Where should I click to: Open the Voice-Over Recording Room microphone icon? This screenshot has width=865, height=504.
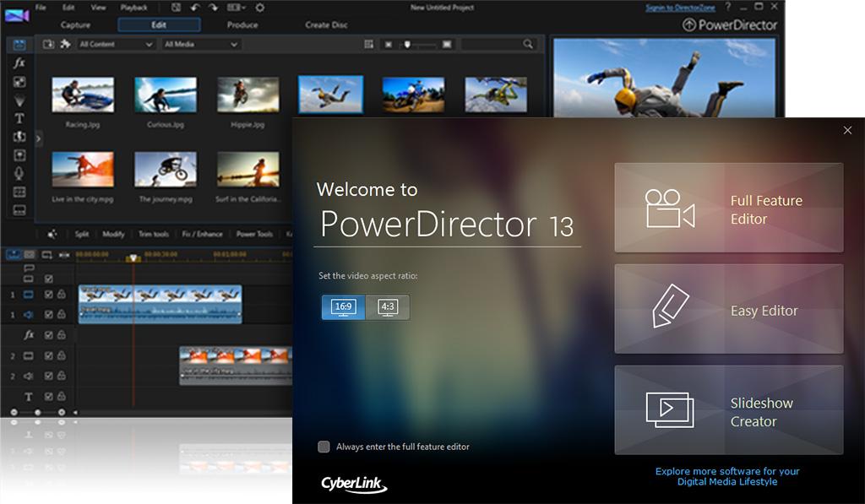click(x=19, y=173)
